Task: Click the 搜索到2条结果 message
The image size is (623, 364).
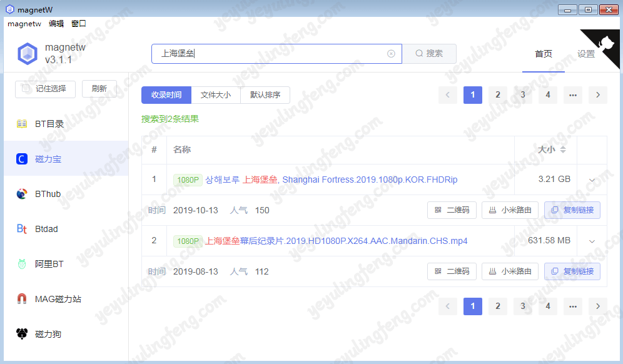Action: click(170, 119)
